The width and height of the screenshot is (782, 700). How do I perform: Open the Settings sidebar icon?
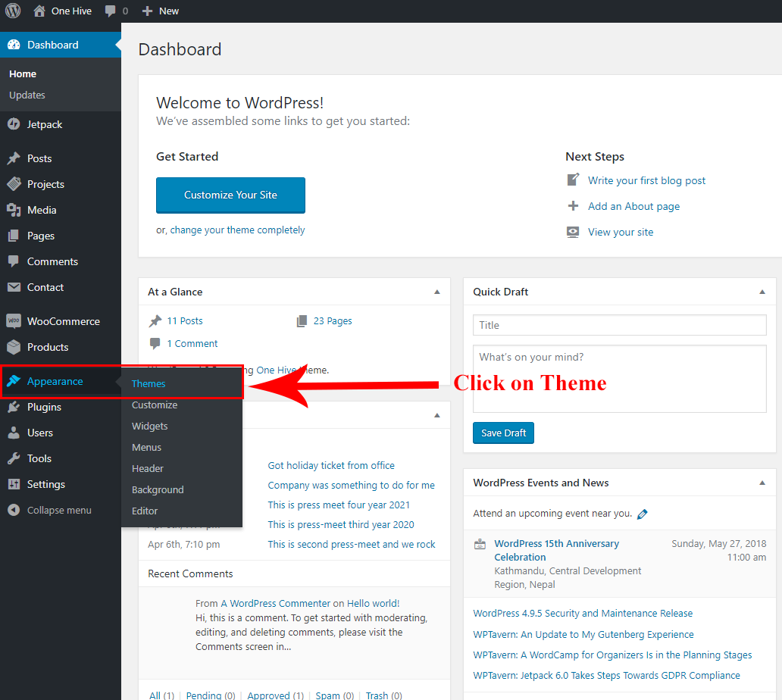point(14,484)
